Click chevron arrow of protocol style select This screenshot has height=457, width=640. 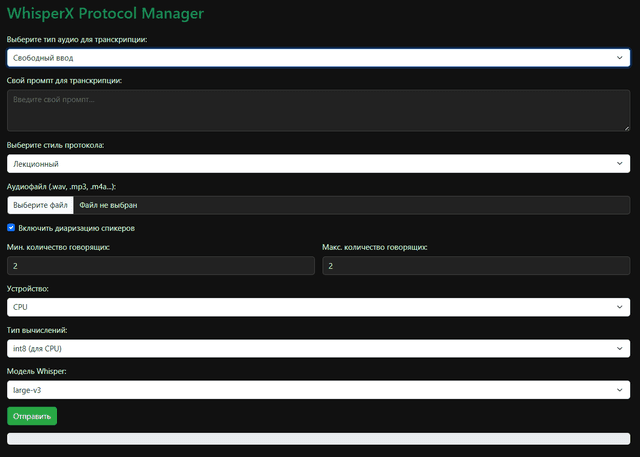pyautogui.click(x=620, y=164)
